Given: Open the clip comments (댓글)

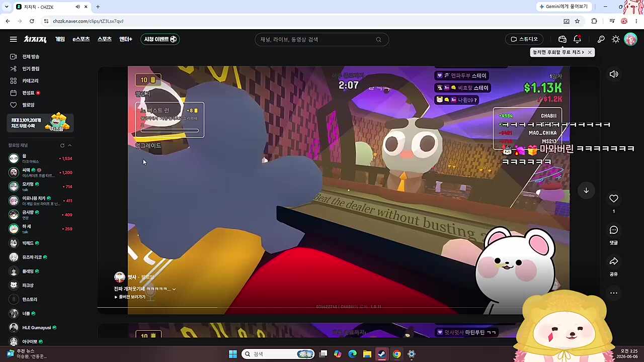Looking at the screenshot, I should coord(614,230).
